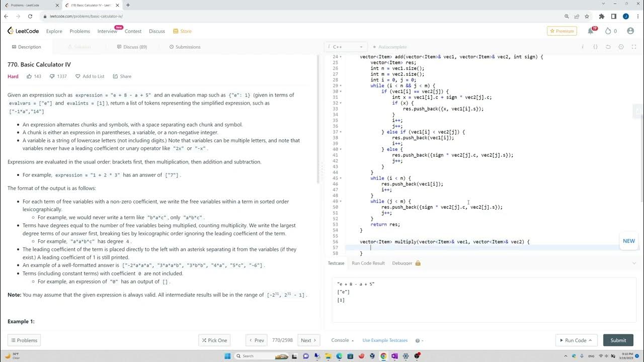Open the notifications bell with badge 19

(591, 31)
